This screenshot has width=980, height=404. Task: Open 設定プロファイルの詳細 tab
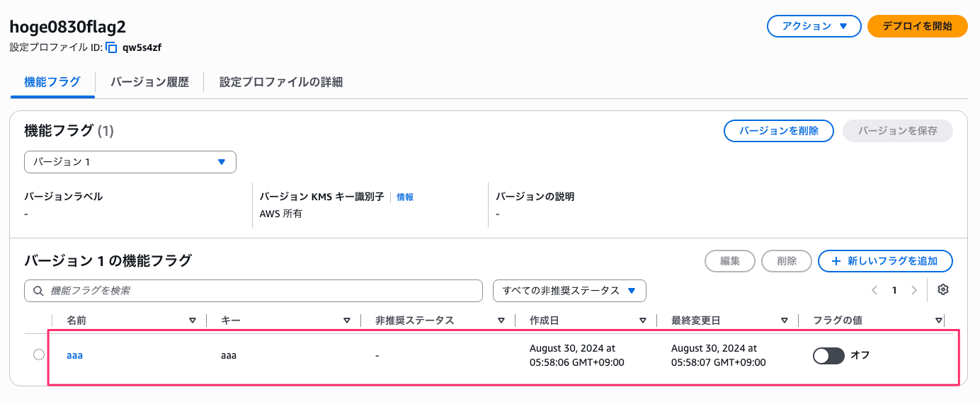[x=281, y=82]
